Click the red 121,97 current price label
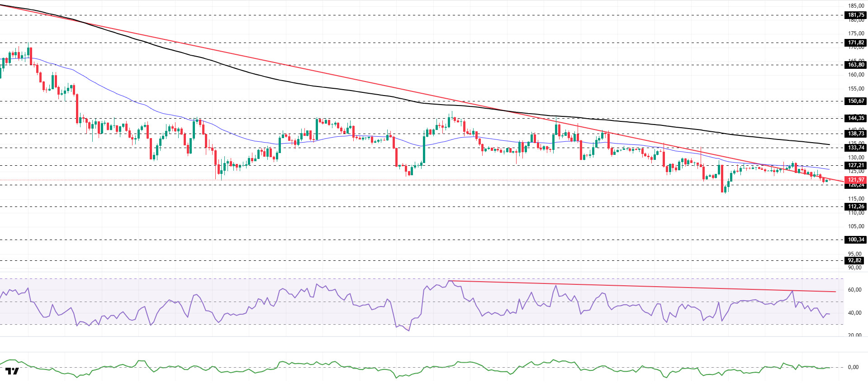This screenshot has width=868, height=384. coord(855,180)
